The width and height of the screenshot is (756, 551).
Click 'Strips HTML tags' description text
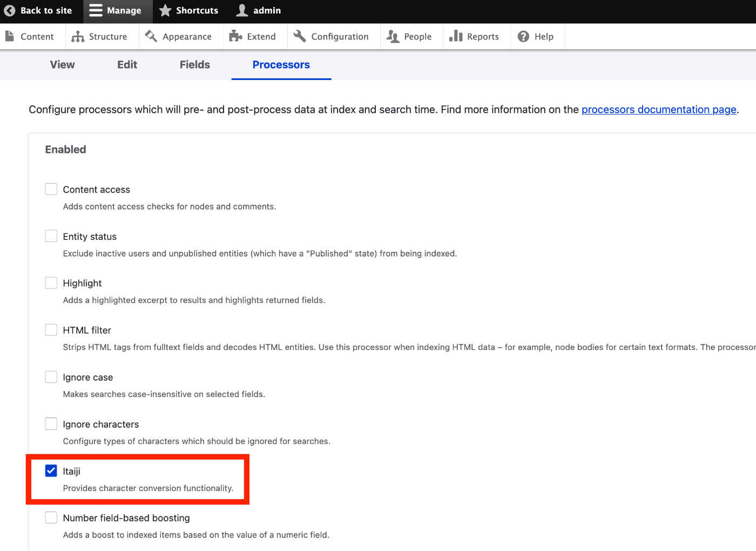409,347
